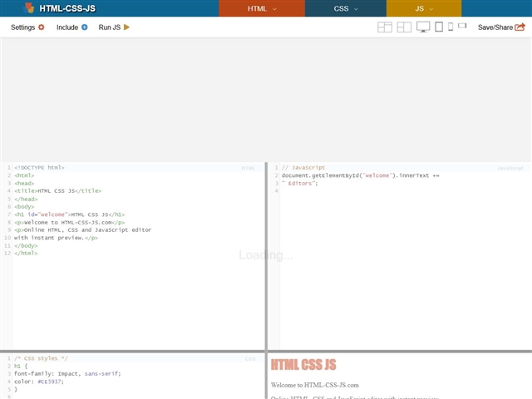Click the 'HTML CSS JS' heading in preview

pos(303,365)
